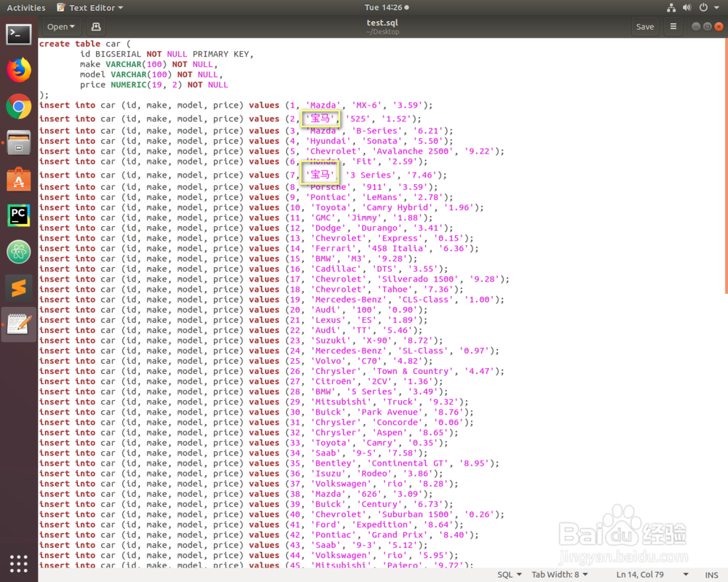The width and height of the screenshot is (728, 582).
Task: Open the Text Editor app menu in top bar
Action: [x=90, y=7]
